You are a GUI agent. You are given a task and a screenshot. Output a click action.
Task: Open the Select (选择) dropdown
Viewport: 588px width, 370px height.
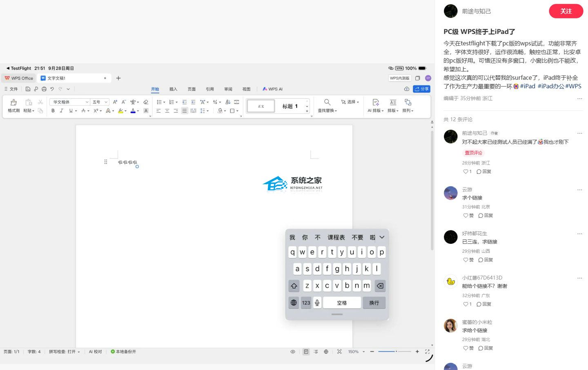coord(350,102)
